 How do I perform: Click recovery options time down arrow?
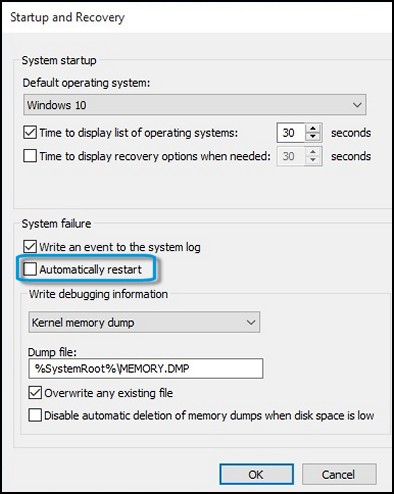point(313,160)
